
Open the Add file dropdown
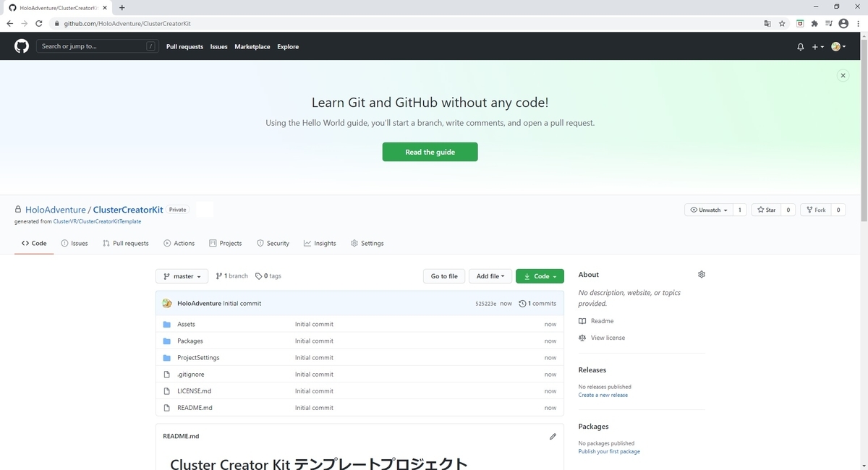tap(490, 276)
